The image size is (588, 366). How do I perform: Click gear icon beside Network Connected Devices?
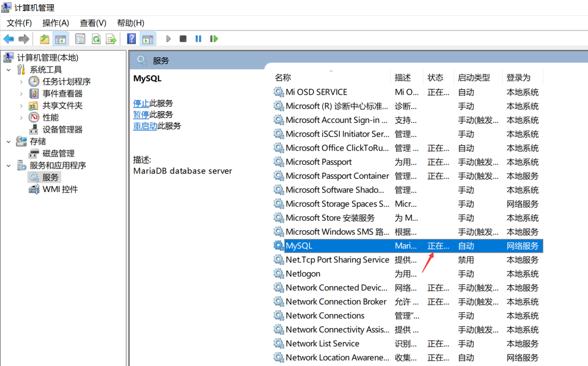tap(278, 288)
